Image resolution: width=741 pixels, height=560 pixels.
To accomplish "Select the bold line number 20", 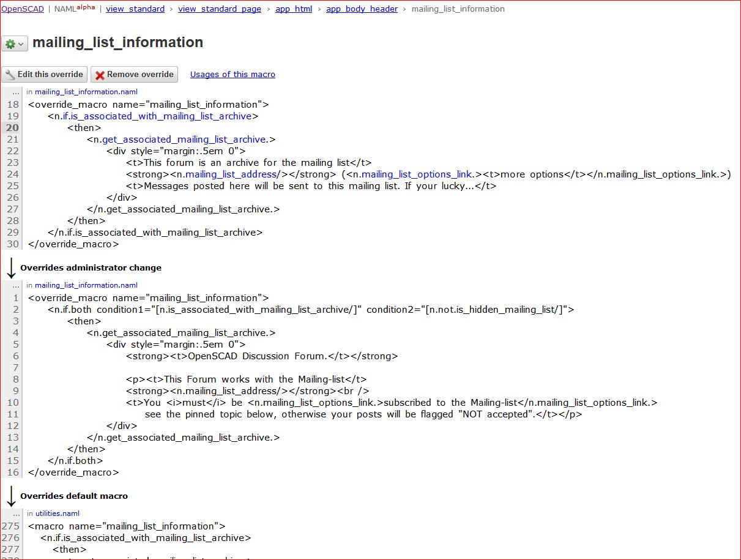I will pos(12,128).
